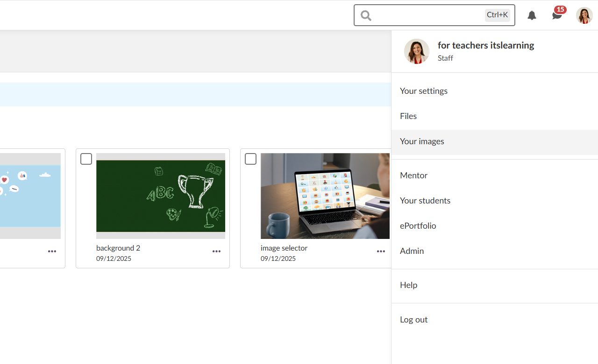Open more options for background 2

pos(216,252)
